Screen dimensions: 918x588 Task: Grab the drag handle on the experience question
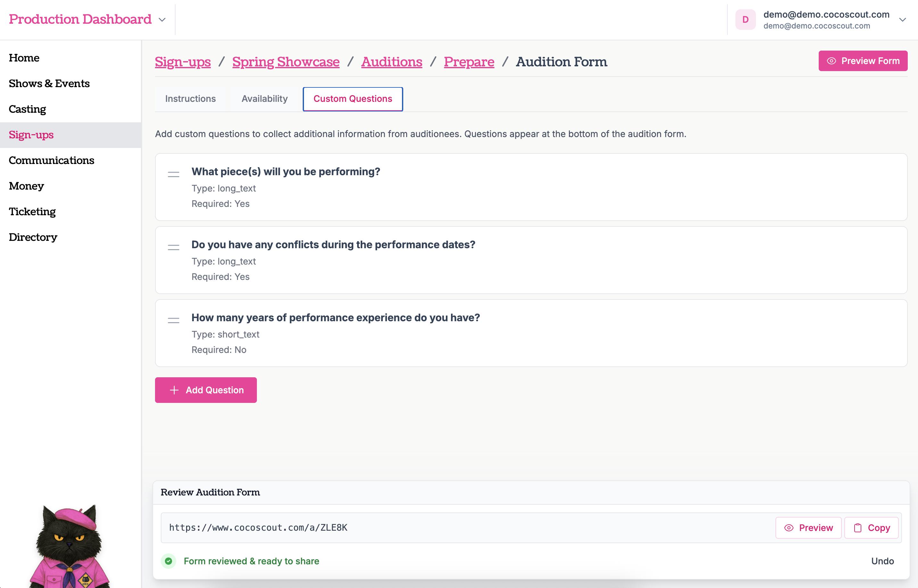coord(173,320)
